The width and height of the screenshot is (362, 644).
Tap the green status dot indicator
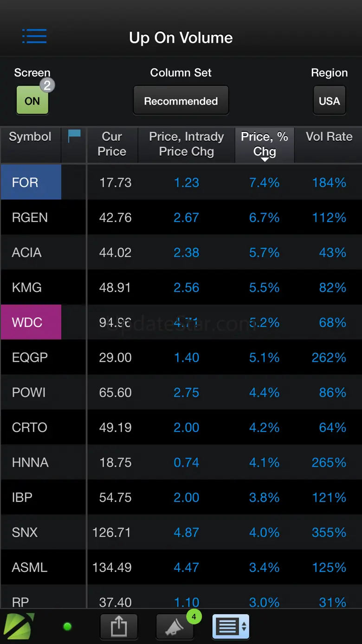[67, 627]
